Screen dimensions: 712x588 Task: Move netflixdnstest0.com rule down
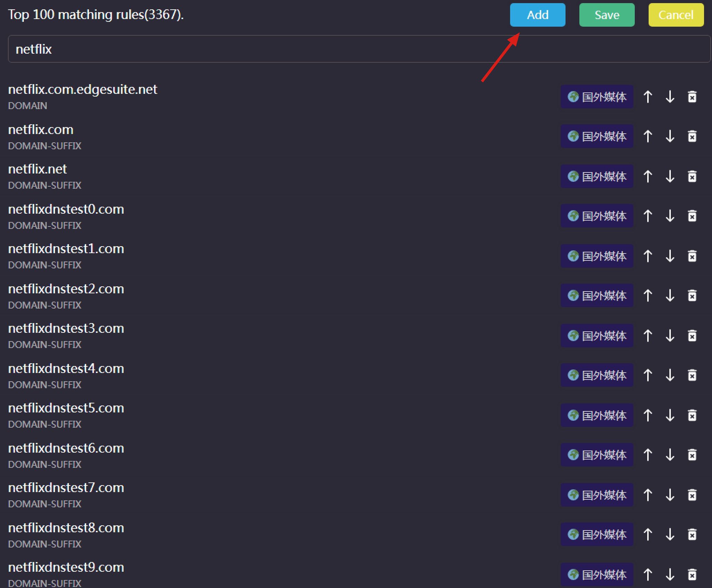pyautogui.click(x=670, y=216)
